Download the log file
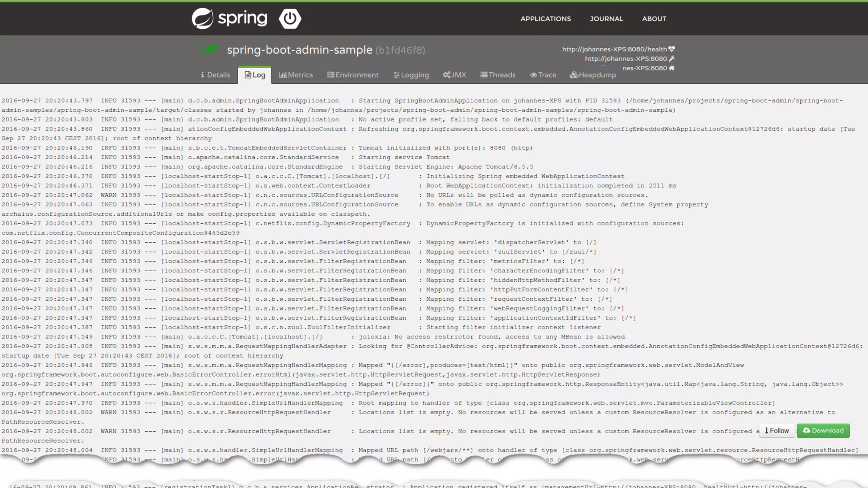This screenshot has height=488, width=868. [x=823, y=430]
